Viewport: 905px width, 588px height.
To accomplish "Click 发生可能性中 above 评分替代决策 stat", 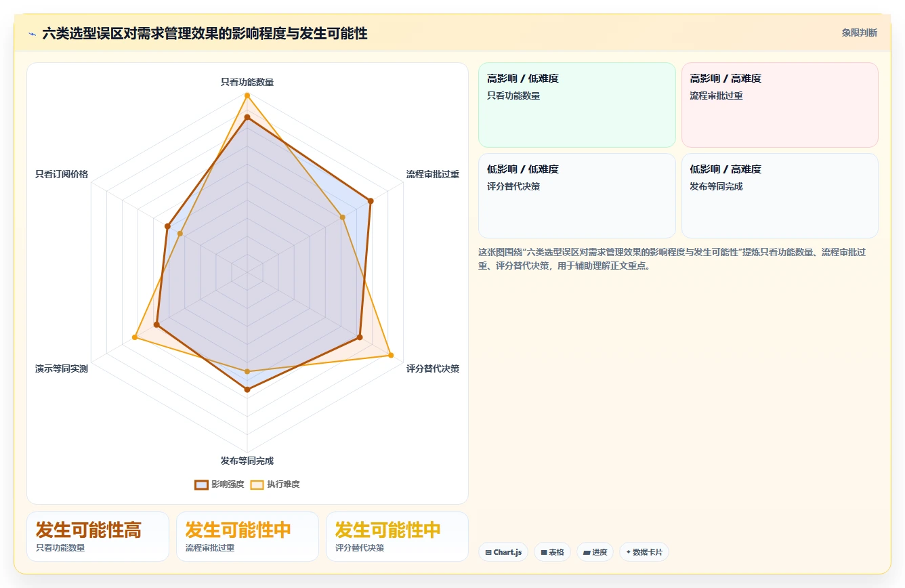I will pyautogui.click(x=388, y=530).
